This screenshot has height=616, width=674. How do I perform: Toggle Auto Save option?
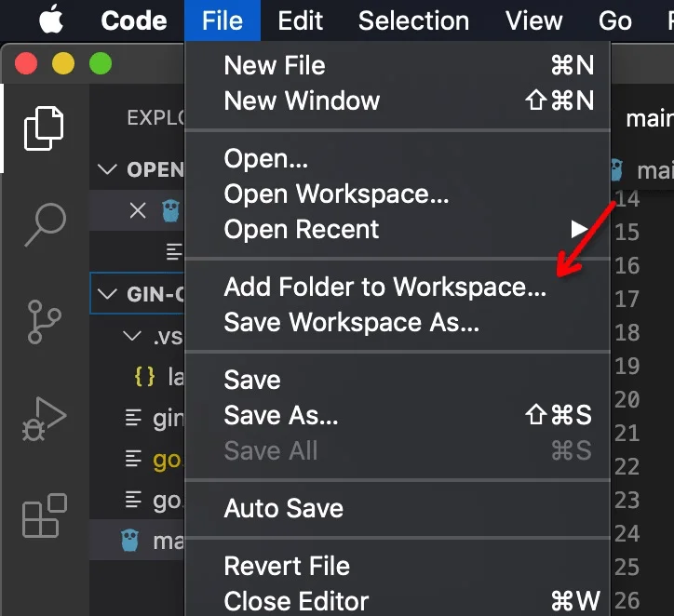pyautogui.click(x=398, y=508)
